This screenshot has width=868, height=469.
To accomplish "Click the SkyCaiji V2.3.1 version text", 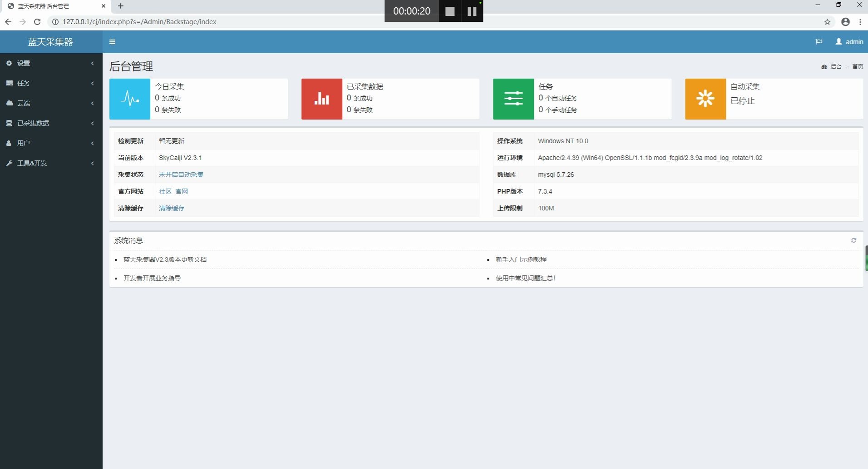I will pyautogui.click(x=180, y=158).
